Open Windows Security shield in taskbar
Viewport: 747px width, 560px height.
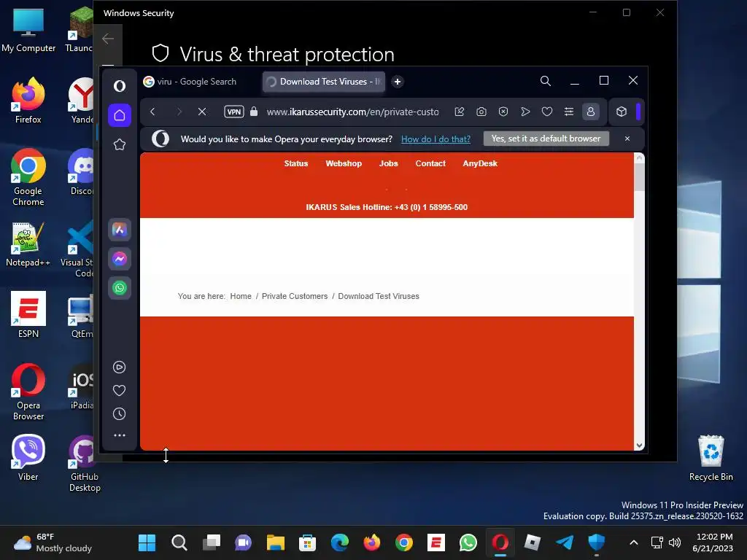click(597, 542)
